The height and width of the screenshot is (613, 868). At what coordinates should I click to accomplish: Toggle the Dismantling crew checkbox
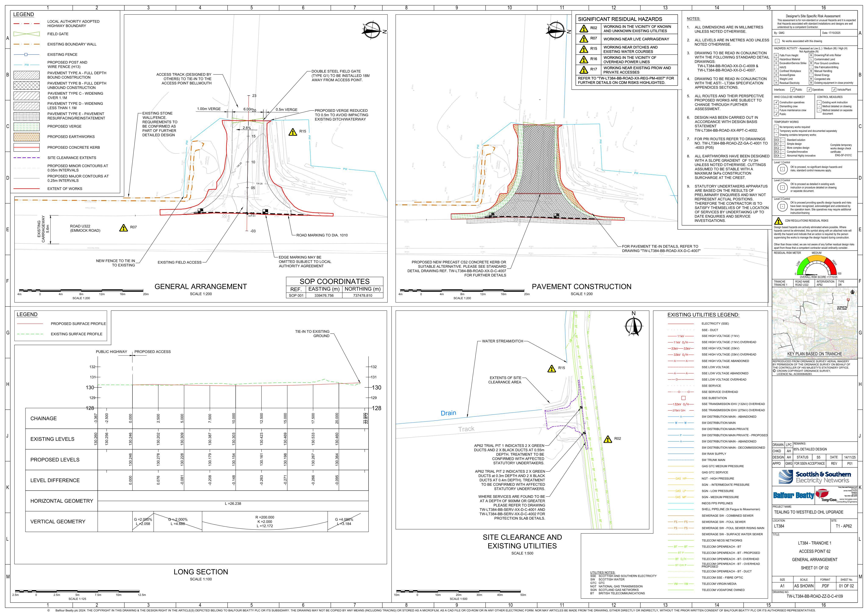pyautogui.click(x=776, y=106)
